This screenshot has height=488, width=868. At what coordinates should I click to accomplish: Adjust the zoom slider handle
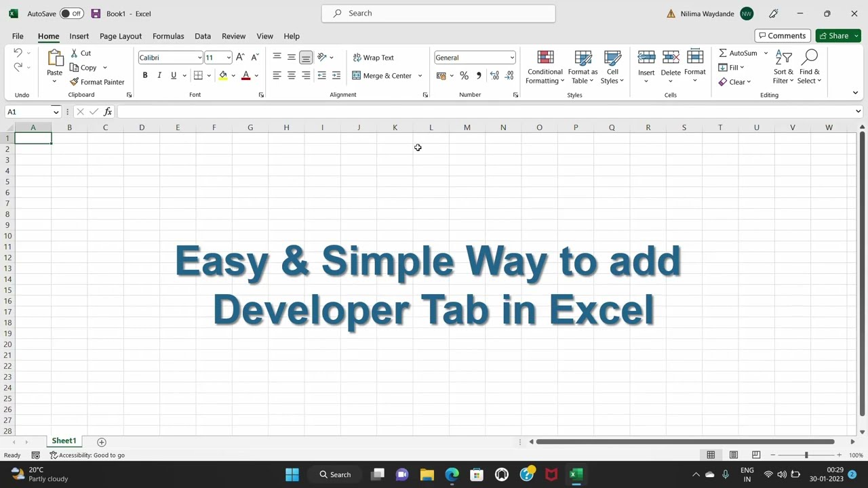coord(806,455)
